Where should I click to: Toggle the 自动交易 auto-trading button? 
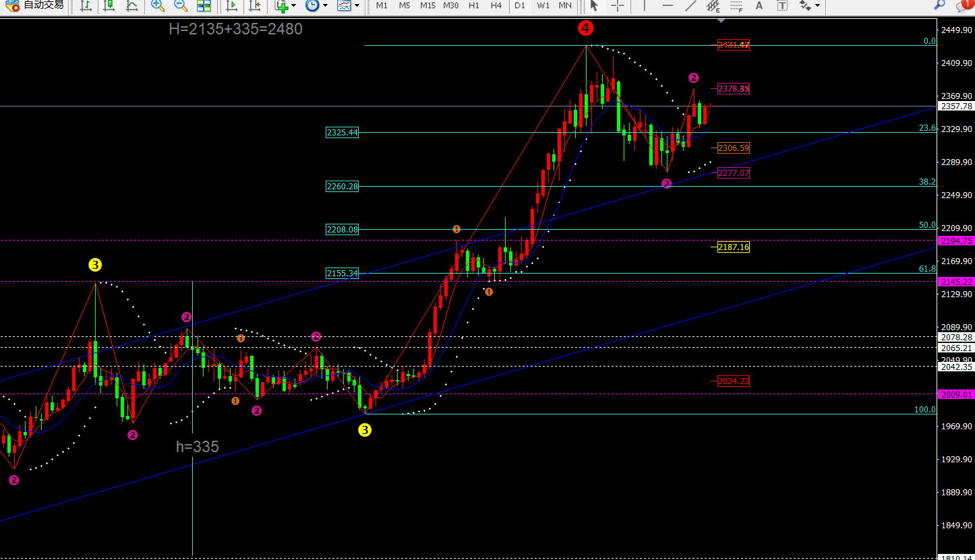pyautogui.click(x=35, y=5)
